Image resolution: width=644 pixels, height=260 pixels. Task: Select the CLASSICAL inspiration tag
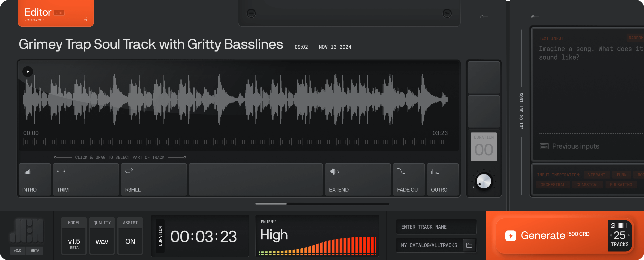pyautogui.click(x=587, y=185)
